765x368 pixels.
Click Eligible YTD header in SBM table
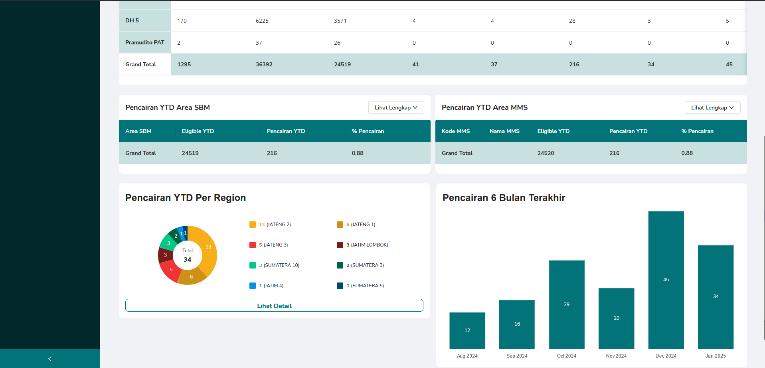pyautogui.click(x=198, y=131)
